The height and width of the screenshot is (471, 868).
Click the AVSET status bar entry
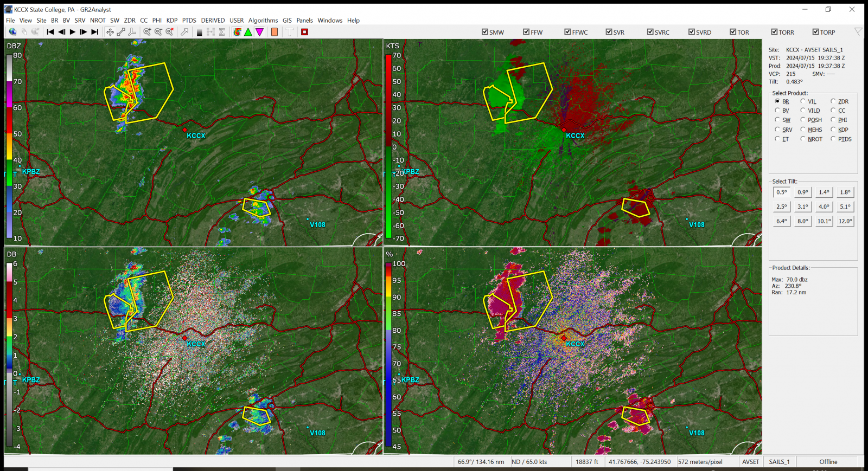point(751,462)
